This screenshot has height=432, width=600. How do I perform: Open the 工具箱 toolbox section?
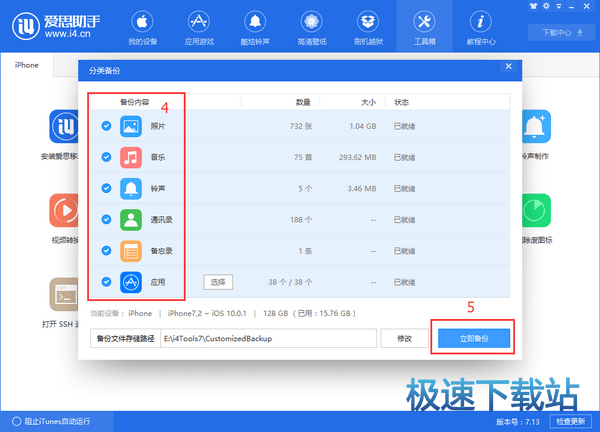(424, 28)
